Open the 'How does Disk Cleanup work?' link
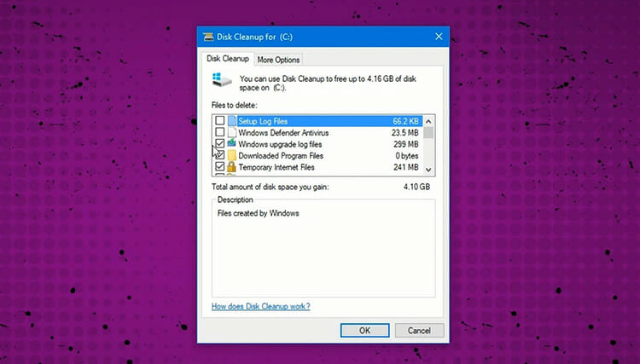The width and height of the screenshot is (640, 364). (x=261, y=307)
